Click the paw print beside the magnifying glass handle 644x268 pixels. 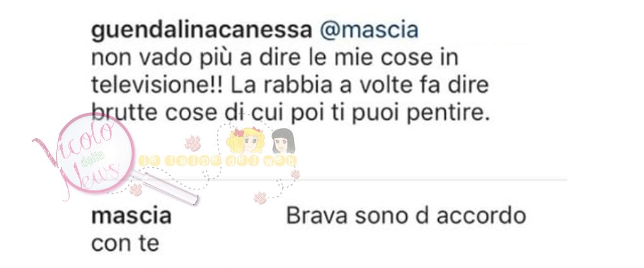click(136, 189)
